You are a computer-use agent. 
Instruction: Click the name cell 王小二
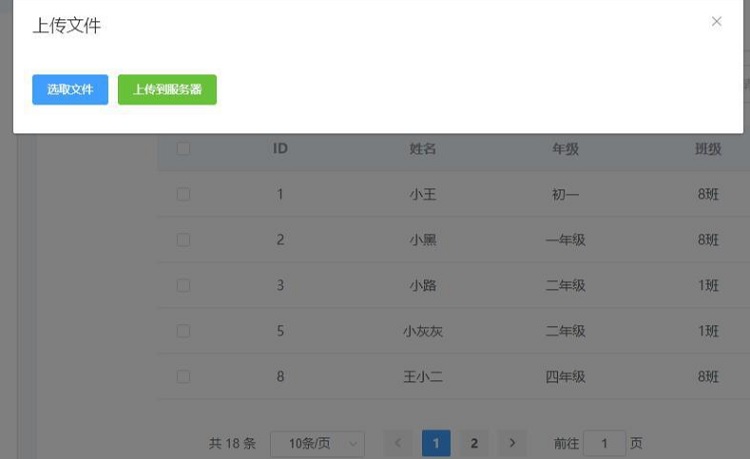pos(423,377)
